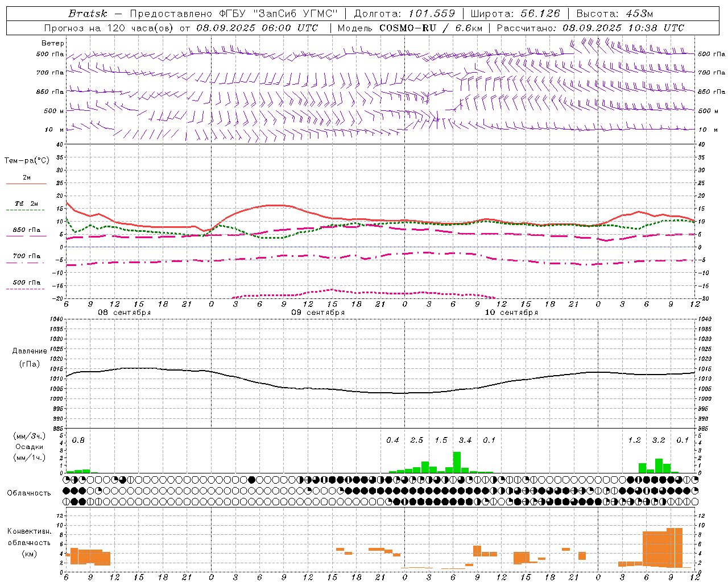Click the precipitation value "3.4"
This screenshot has height=582, width=728.
click(x=465, y=440)
